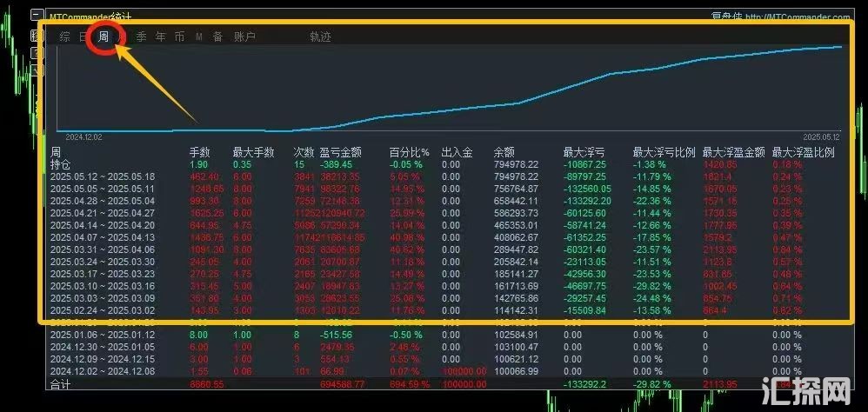Click the balance value 102584.91

coord(516,336)
